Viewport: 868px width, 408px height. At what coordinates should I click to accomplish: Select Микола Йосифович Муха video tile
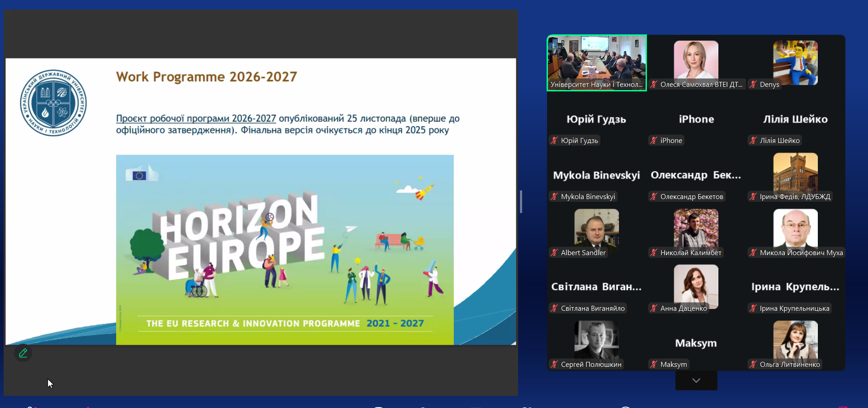[x=795, y=228]
